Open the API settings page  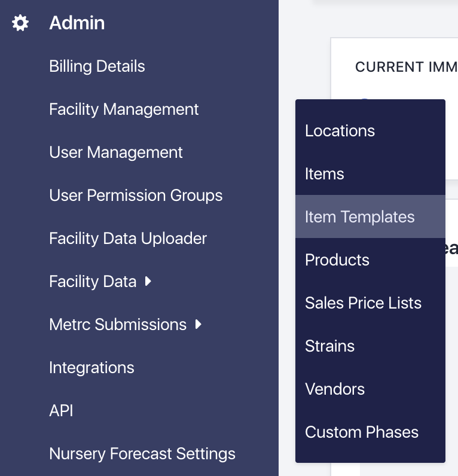[61, 411]
